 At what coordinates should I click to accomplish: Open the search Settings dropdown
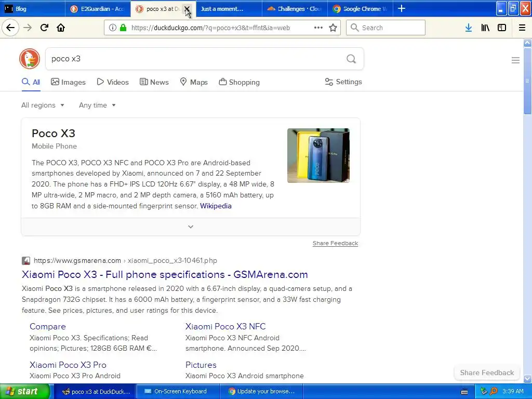point(343,82)
